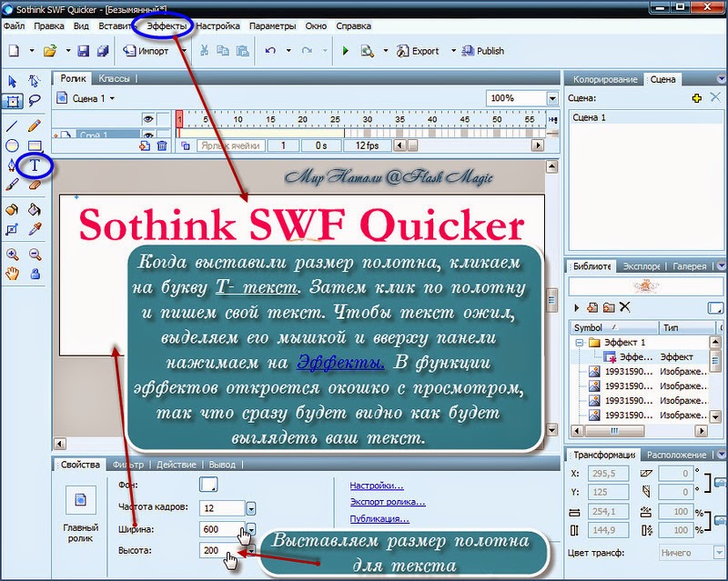Add new layer icon in timeline
Image resolution: width=728 pixels, height=581 pixels.
(145, 146)
